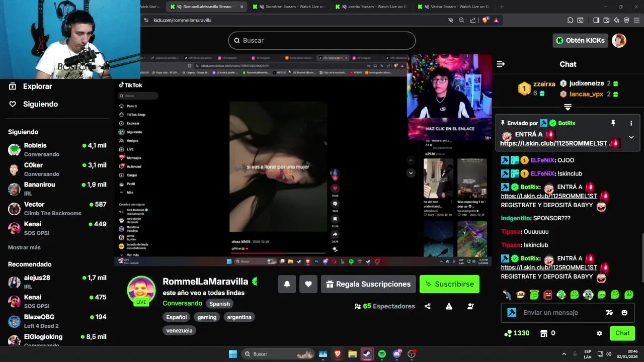Open the channel shop icon showing 0
The image size is (644, 362).
pos(547,333)
